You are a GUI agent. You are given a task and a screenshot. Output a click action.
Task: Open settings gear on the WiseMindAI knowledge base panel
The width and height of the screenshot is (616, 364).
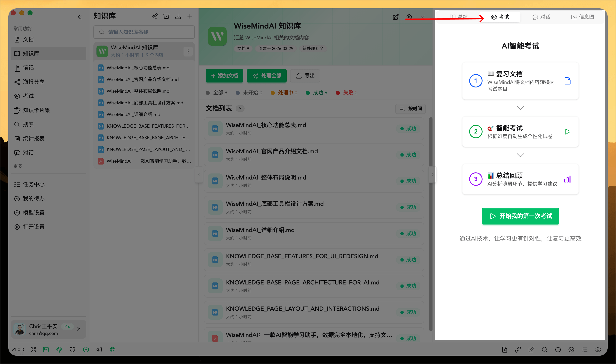point(409,17)
